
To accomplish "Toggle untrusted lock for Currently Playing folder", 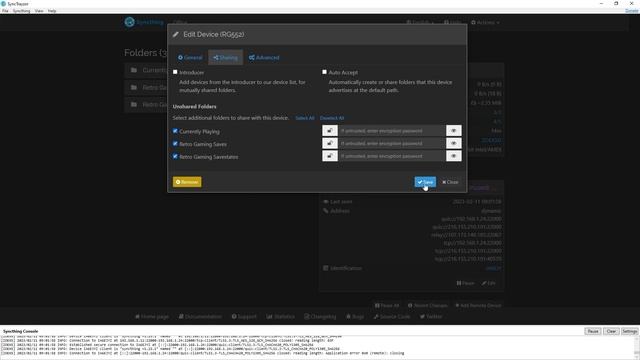I will (x=330, y=131).
